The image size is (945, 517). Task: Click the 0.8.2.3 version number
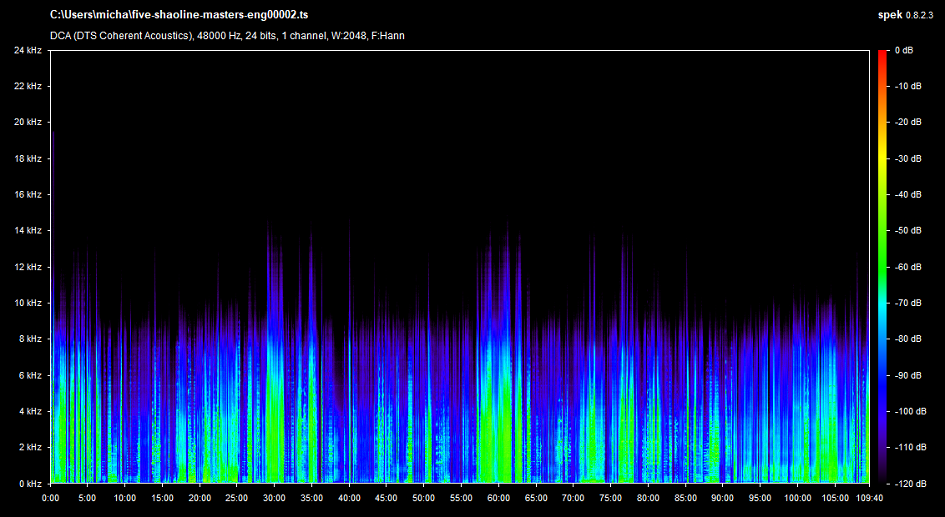pos(920,16)
